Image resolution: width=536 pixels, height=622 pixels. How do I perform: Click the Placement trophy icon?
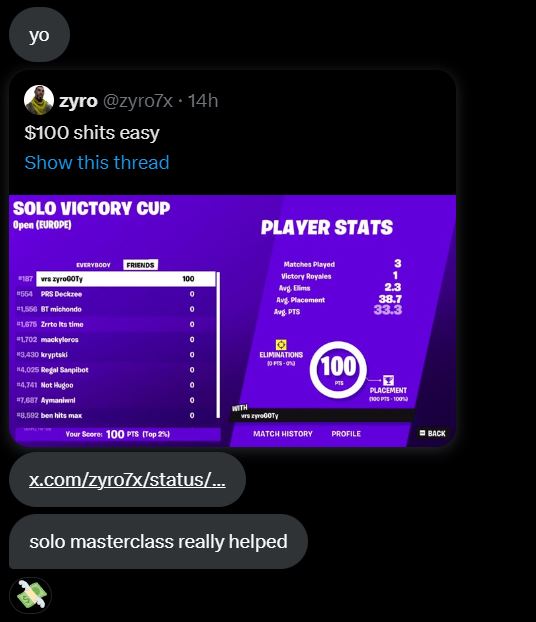point(388,380)
